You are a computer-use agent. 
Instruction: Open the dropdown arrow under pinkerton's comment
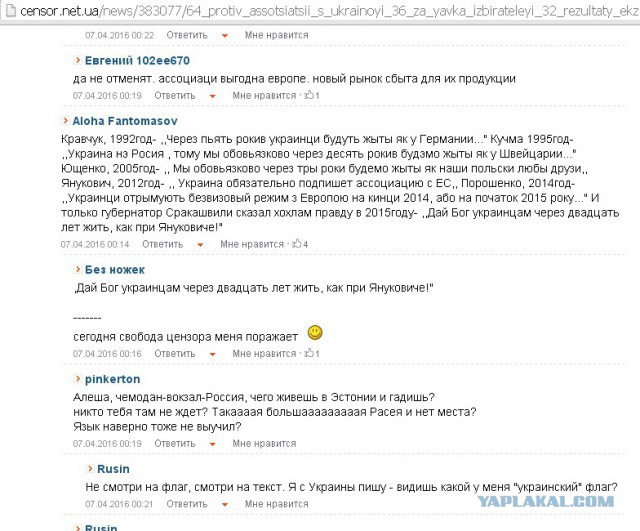pyautogui.click(x=212, y=444)
